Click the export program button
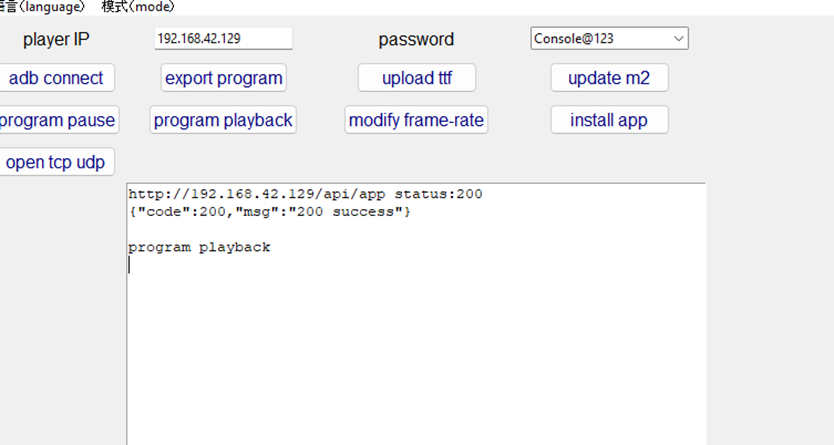Viewport: 834px width, 445px height. (x=224, y=78)
